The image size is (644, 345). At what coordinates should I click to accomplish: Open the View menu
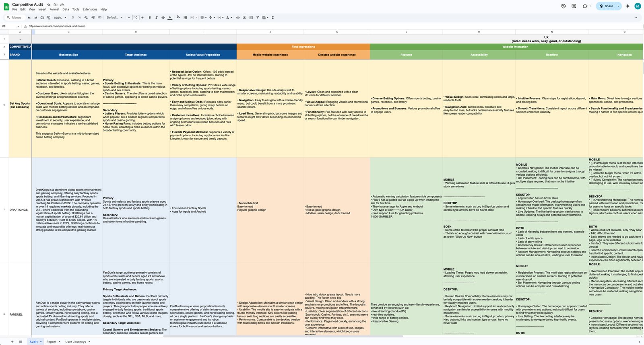(x=32, y=9)
